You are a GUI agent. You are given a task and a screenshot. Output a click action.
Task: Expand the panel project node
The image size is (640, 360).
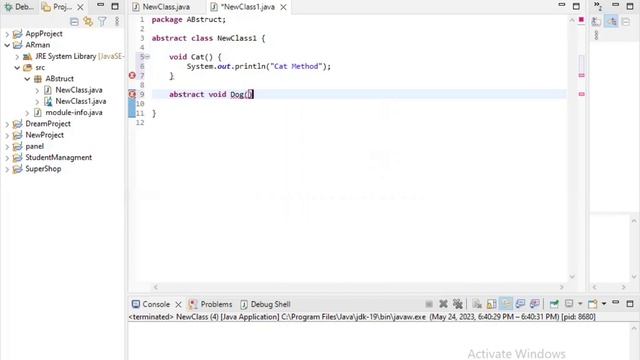(x=7, y=146)
